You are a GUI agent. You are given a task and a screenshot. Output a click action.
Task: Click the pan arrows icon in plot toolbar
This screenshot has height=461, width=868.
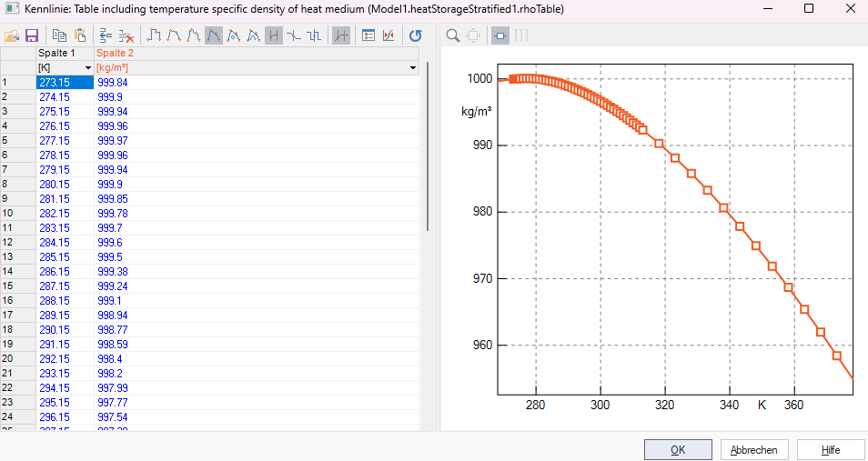pos(473,36)
